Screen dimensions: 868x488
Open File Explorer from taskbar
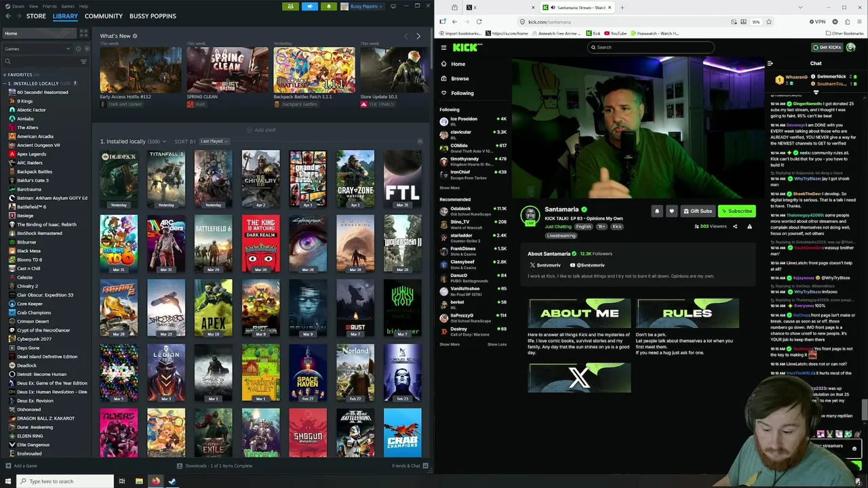(139, 481)
